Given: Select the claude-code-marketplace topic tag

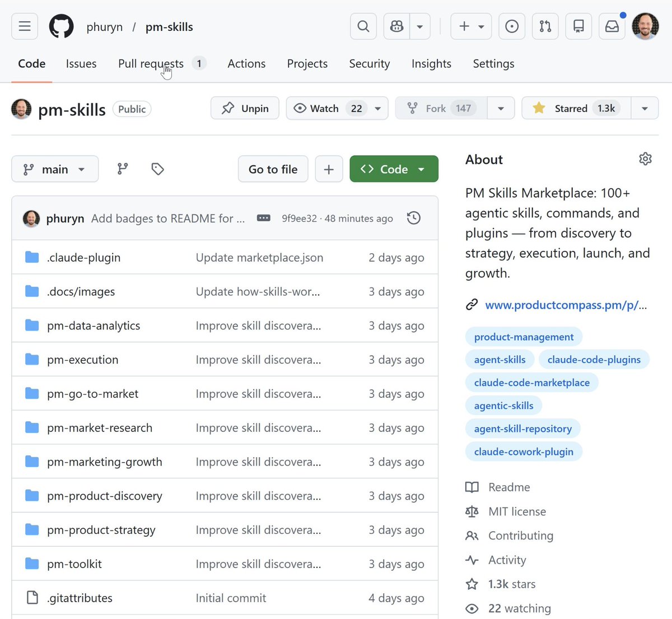Looking at the screenshot, I should (532, 383).
